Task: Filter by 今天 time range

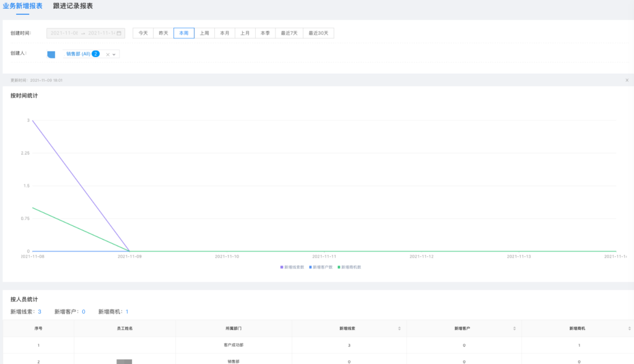Action: [143, 33]
